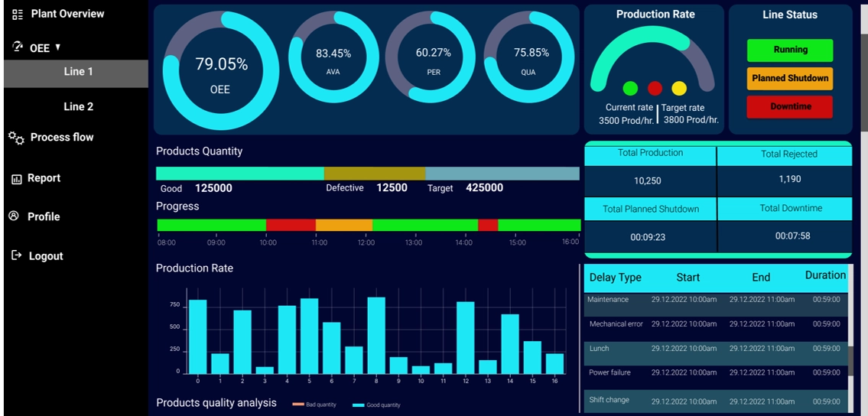Image resolution: width=868 pixels, height=416 pixels.
Task: Open Line 2 under OEE
Action: [x=78, y=107]
